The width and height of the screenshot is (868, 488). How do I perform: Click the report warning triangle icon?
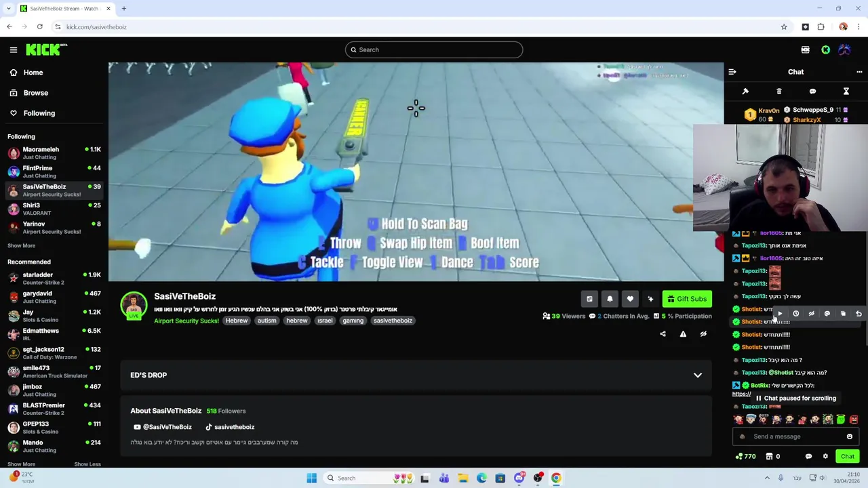coord(683,334)
